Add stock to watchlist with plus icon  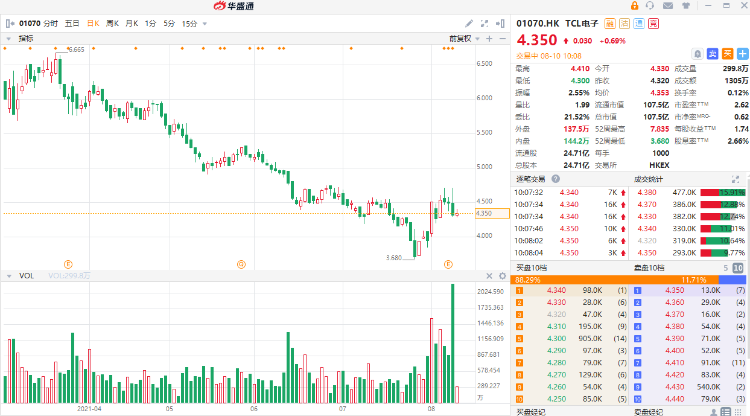coord(742,54)
